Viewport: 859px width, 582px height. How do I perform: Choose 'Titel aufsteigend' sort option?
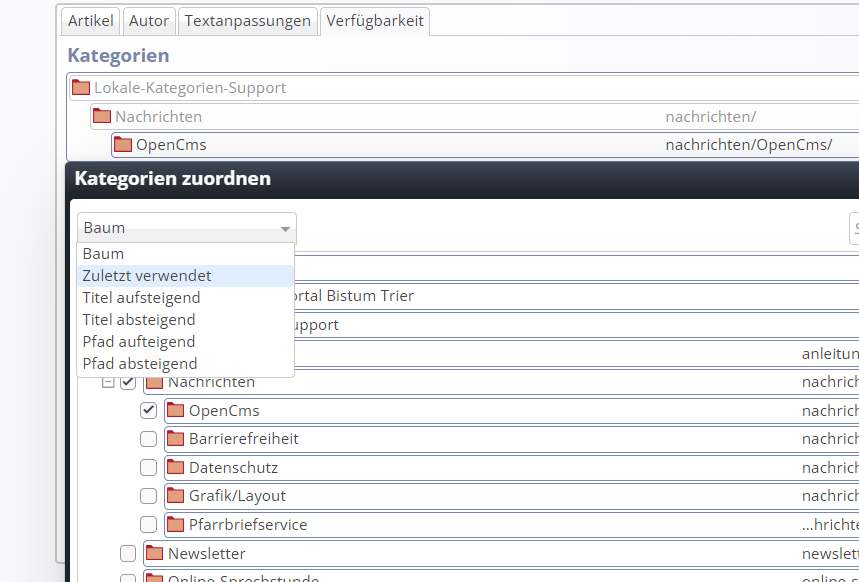click(x=141, y=298)
